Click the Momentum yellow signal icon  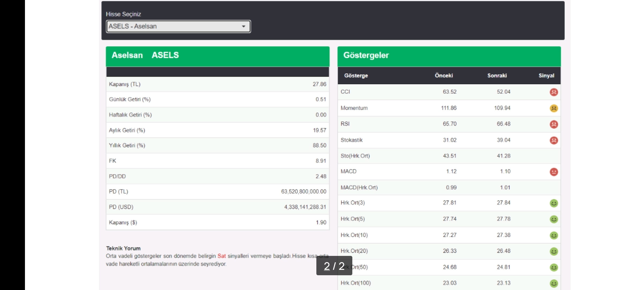point(554,108)
